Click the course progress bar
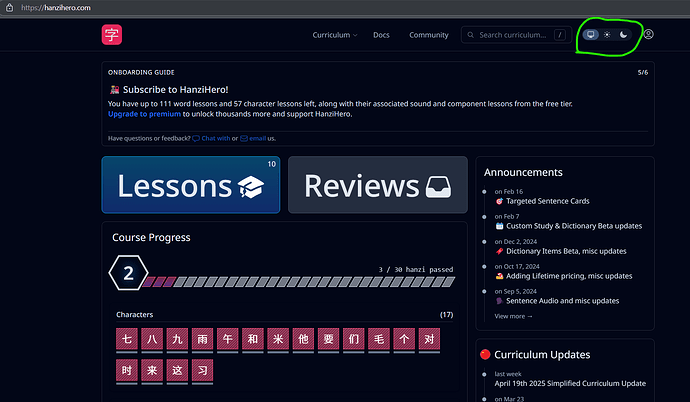690x402 pixels. pos(299,282)
